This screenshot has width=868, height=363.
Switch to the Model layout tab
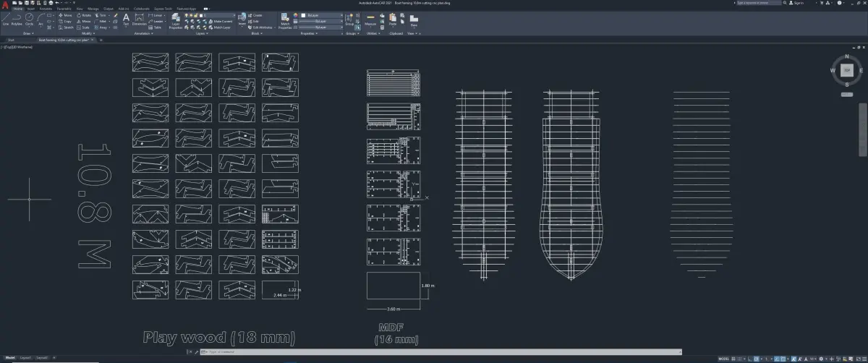tap(9, 357)
